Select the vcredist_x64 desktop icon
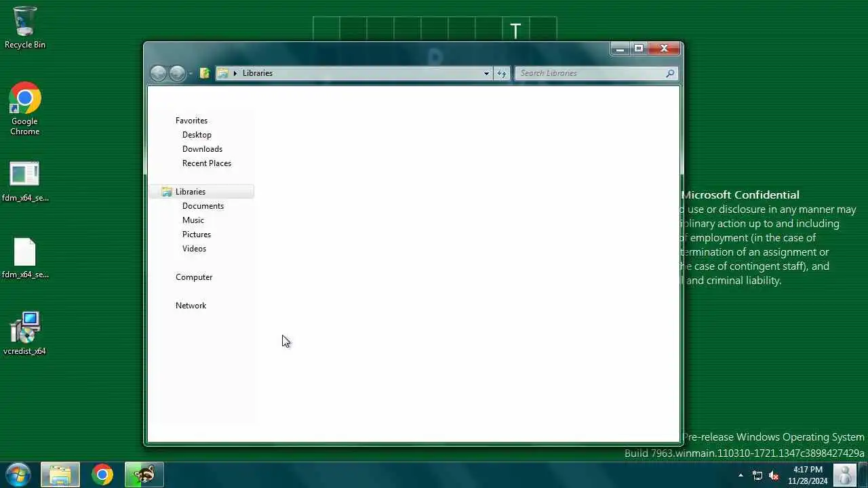The height and width of the screenshot is (488, 868). click(25, 333)
